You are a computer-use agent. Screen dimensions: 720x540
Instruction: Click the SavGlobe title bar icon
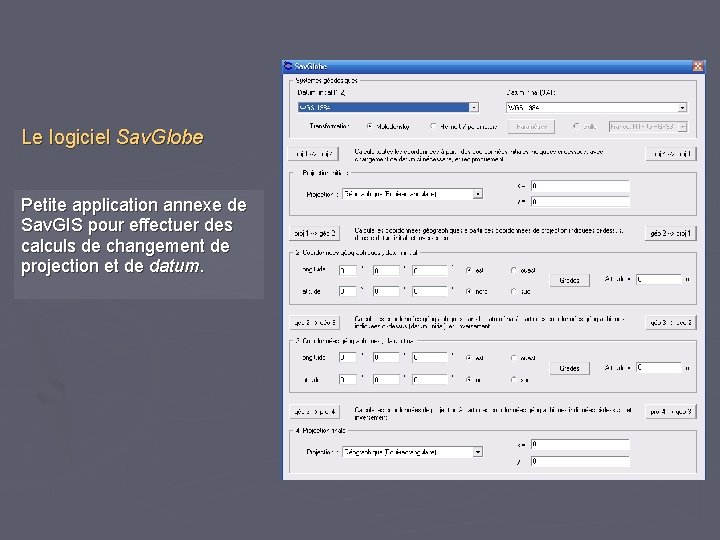click(288, 66)
